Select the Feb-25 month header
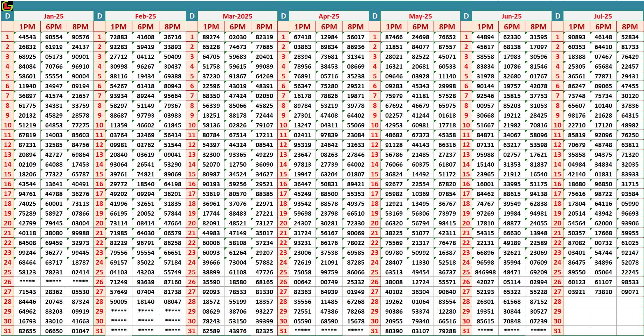The width and height of the screenshot is (644, 336). click(145, 16)
